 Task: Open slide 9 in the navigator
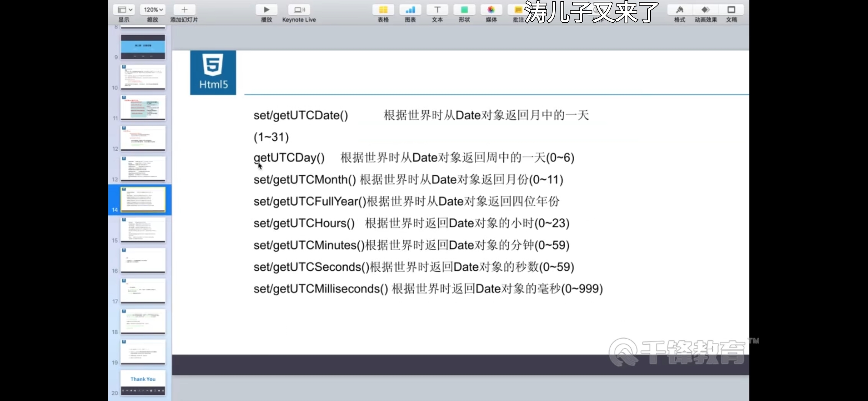(x=143, y=47)
